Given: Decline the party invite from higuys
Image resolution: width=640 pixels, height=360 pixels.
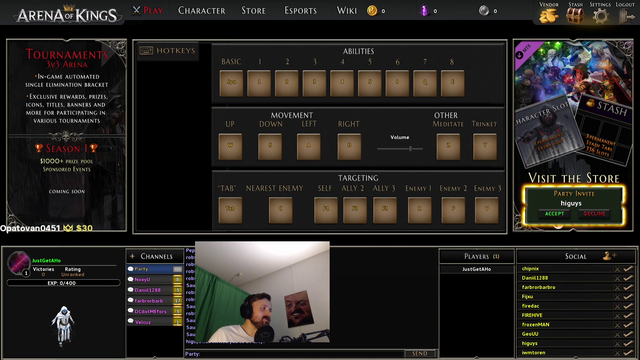Looking at the screenshot, I should [594, 214].
